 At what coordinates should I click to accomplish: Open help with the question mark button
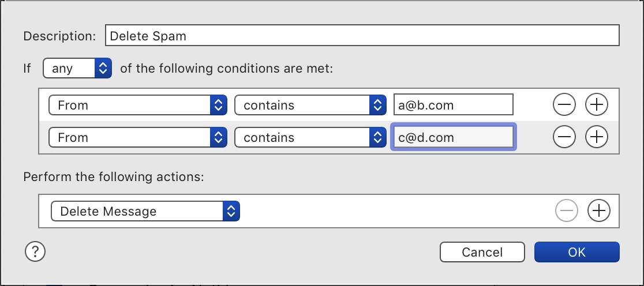coord(35,251)
